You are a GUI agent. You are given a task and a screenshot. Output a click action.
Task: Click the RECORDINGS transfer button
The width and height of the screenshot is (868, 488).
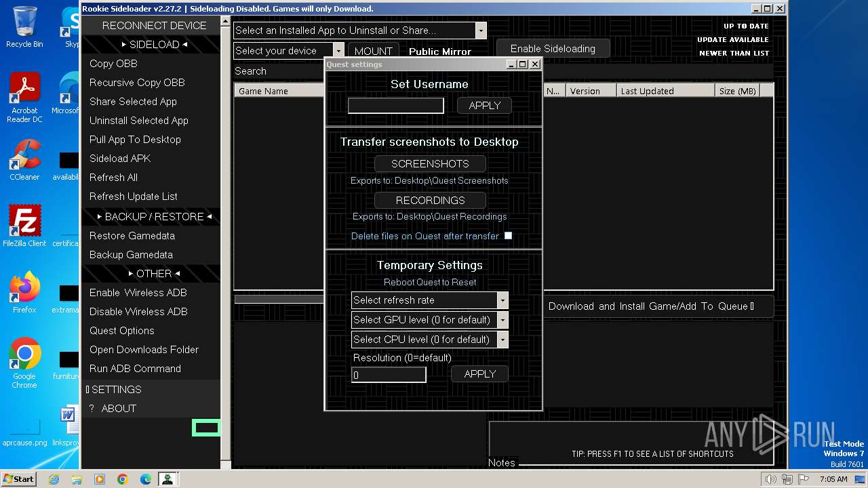tap(430, 201)
